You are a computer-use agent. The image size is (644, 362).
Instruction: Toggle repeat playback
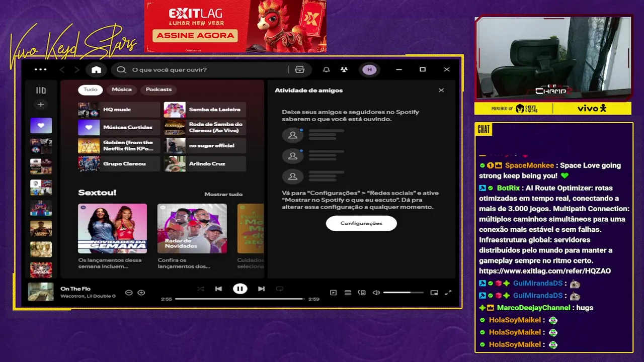[x=280, y=289]
